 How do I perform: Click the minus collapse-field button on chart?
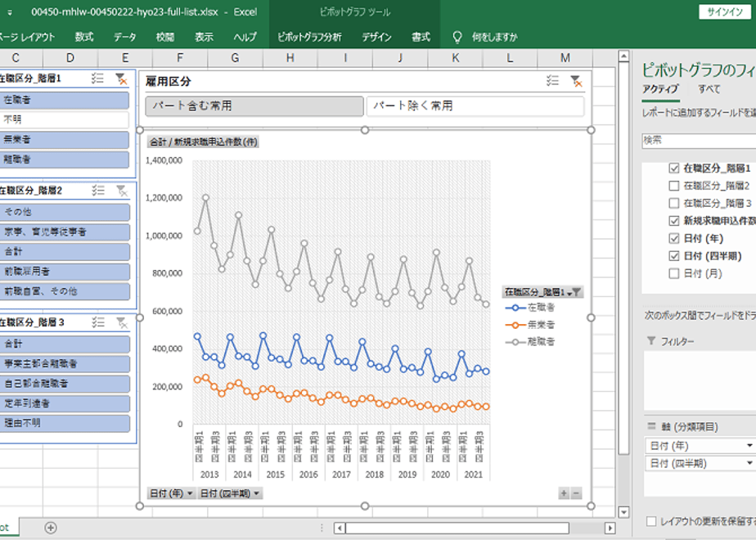coord(576,493)
